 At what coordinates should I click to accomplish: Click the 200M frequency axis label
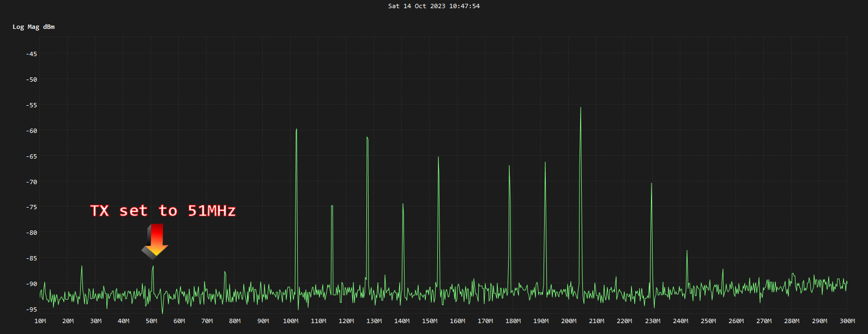569,321
